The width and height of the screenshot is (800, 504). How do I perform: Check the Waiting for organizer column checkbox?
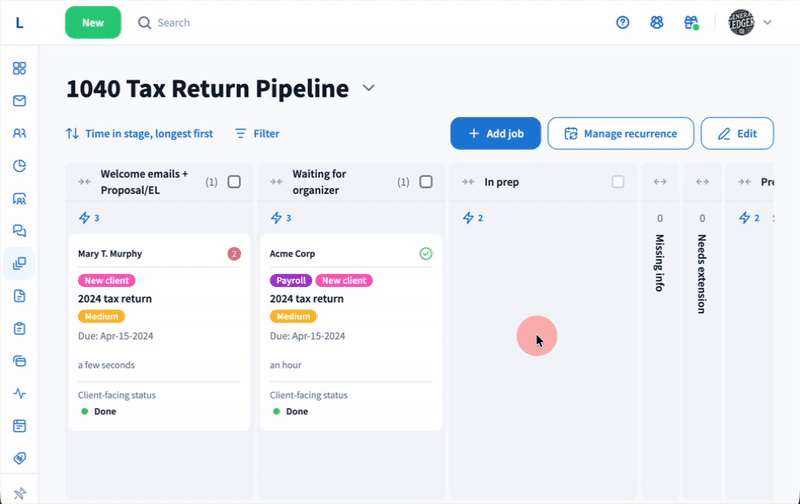[426, 182]
